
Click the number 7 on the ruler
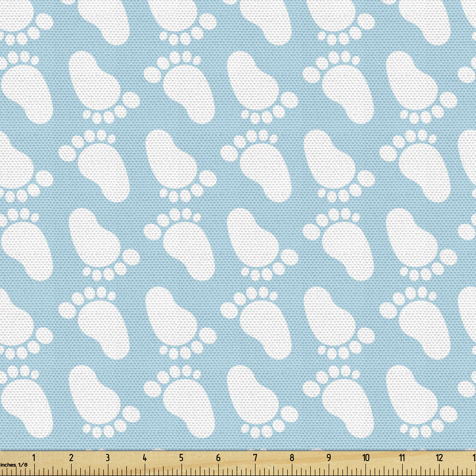click(x=255, y=458)
